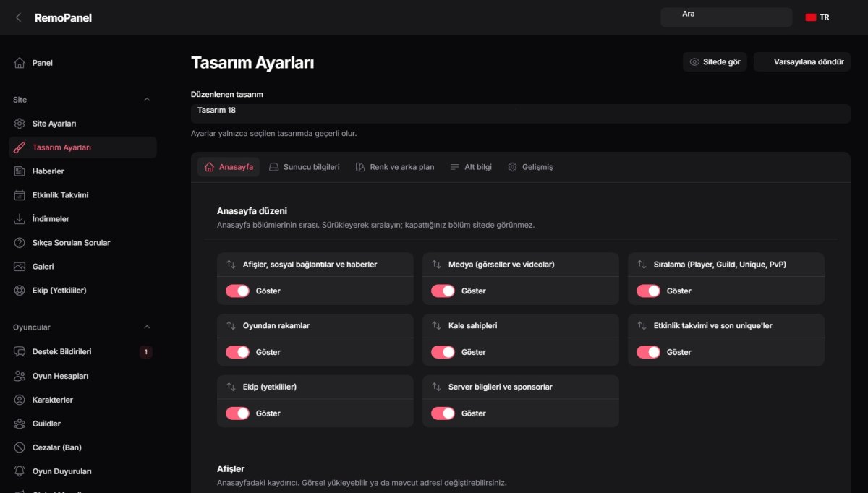Click the eye icon in Sitede gör

pos(694,62)
